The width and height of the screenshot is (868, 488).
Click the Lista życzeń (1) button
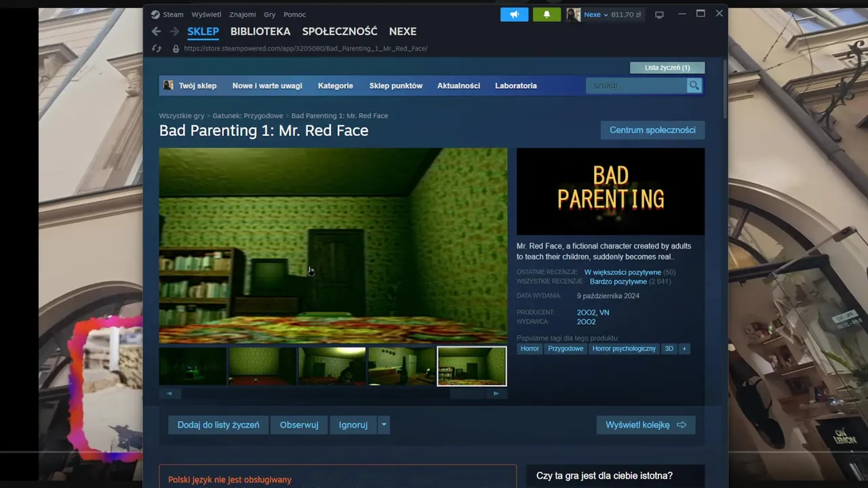(667, 68)
